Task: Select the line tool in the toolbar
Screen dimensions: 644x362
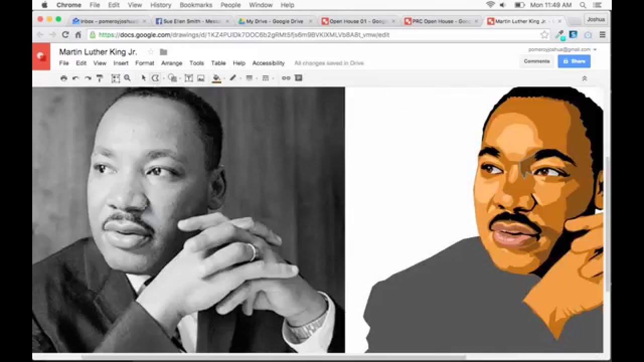Action: click(x=156, y=78)
